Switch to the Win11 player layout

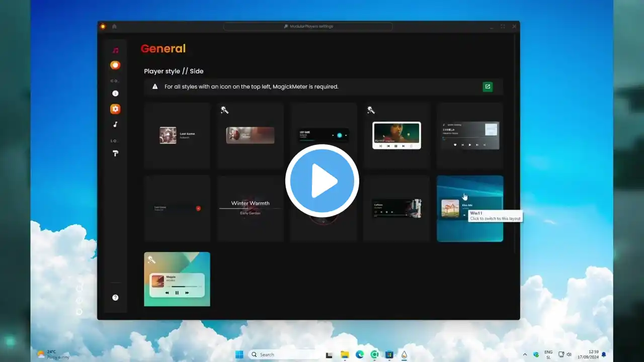[469, 208]
